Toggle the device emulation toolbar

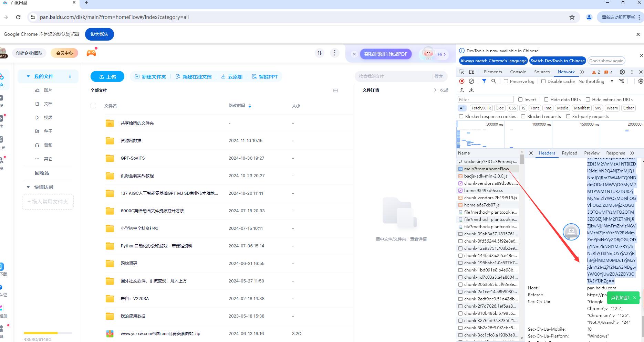coord(471,72)
